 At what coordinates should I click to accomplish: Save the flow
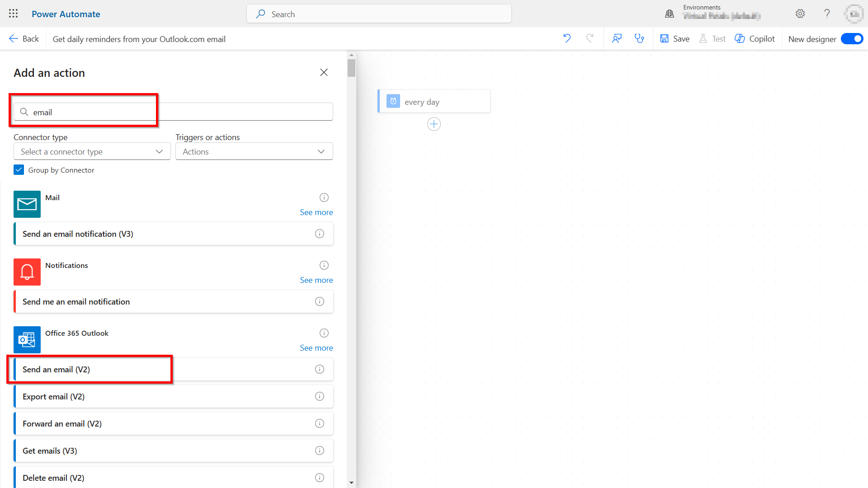675,39
